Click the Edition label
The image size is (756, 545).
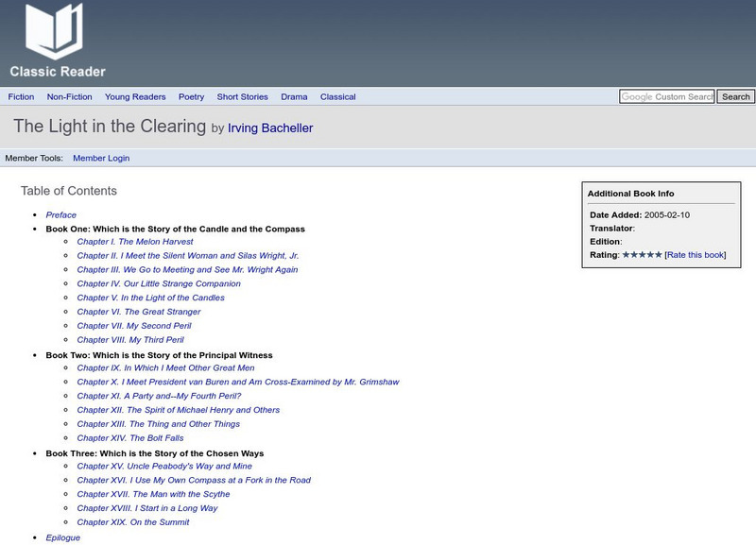click(606, 242)
